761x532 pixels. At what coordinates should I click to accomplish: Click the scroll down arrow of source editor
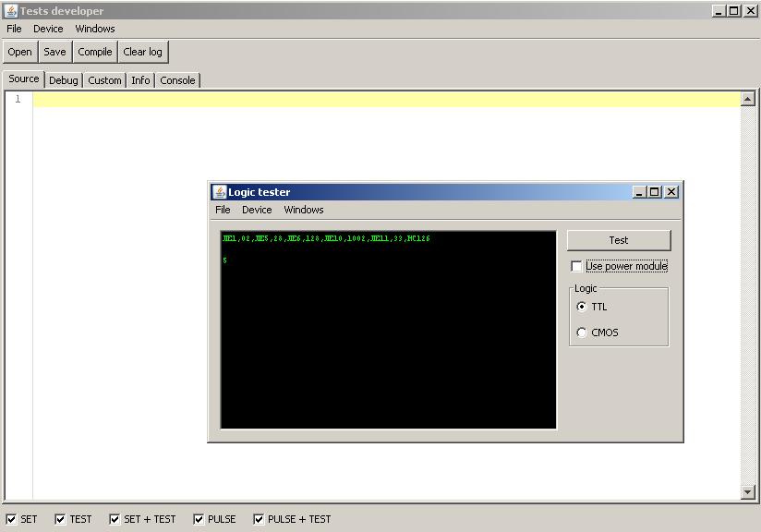coord(748,493)
